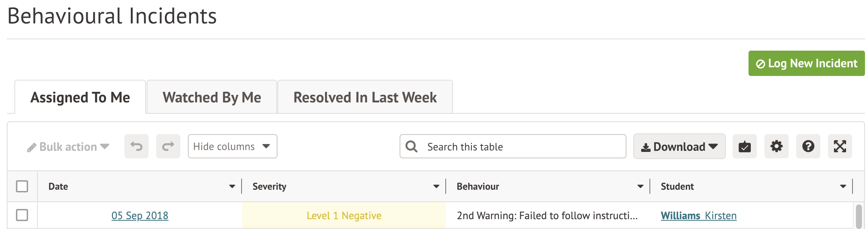The width and height of the screenshot is (868, 229).
Task: Click the redo arrow icon
Action: click(x=168, y=146)
